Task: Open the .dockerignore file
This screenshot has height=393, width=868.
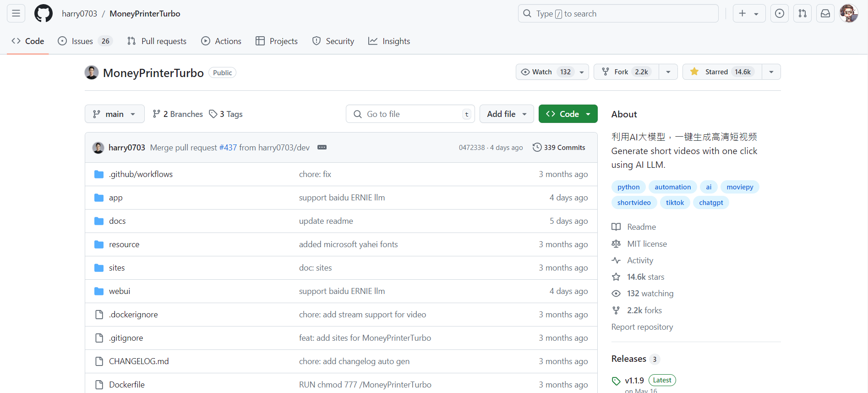Action: click(x=133, y=315)
